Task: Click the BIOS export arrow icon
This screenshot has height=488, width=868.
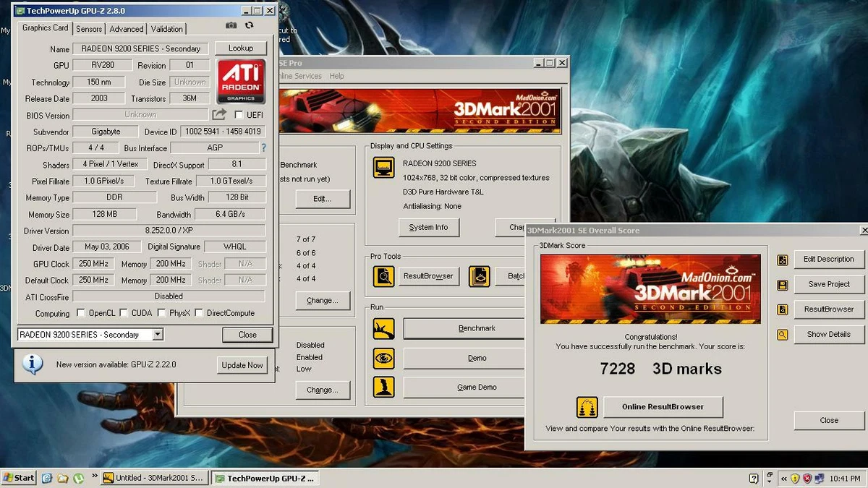Action: 219,114
